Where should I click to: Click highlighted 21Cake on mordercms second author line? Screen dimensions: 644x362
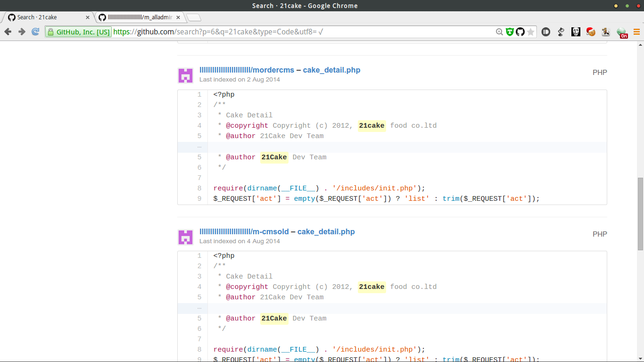point(274,157)
